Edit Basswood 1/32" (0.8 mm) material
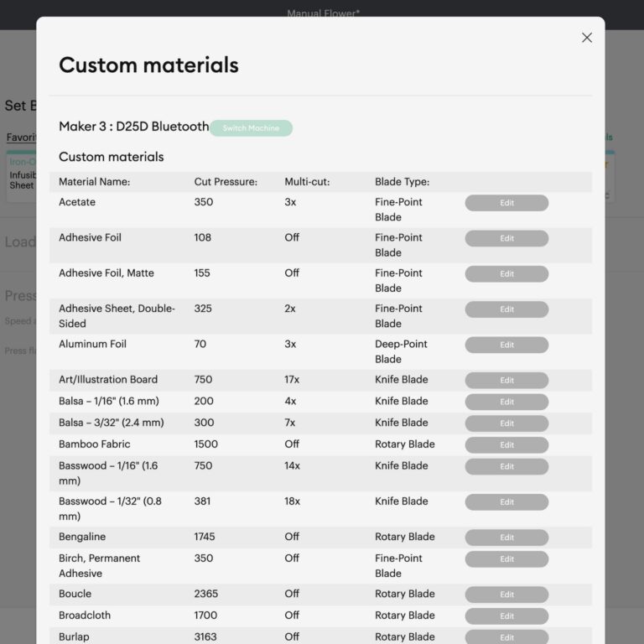 point(506,502)
